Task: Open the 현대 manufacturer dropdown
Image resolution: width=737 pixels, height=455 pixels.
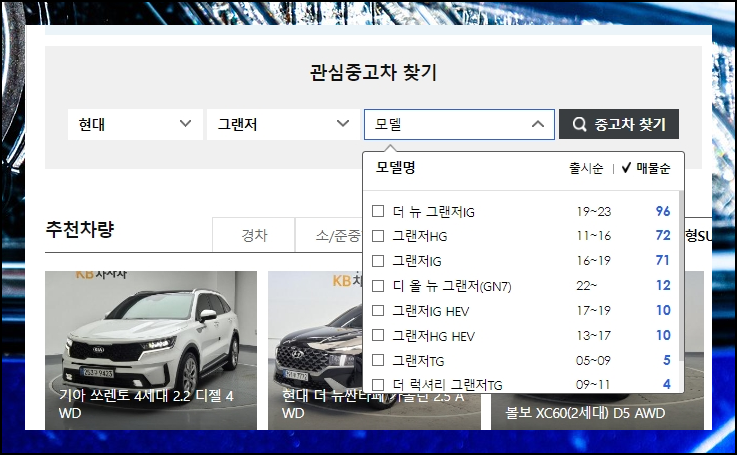Action: pyautogui.click(x=135, y=125)
